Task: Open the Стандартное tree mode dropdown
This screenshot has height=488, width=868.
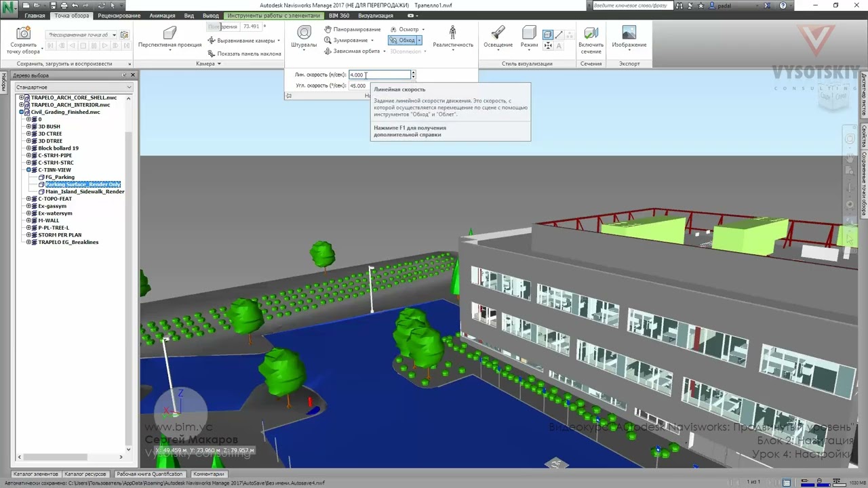Action: pyautogui.click(x=73, y=87)
